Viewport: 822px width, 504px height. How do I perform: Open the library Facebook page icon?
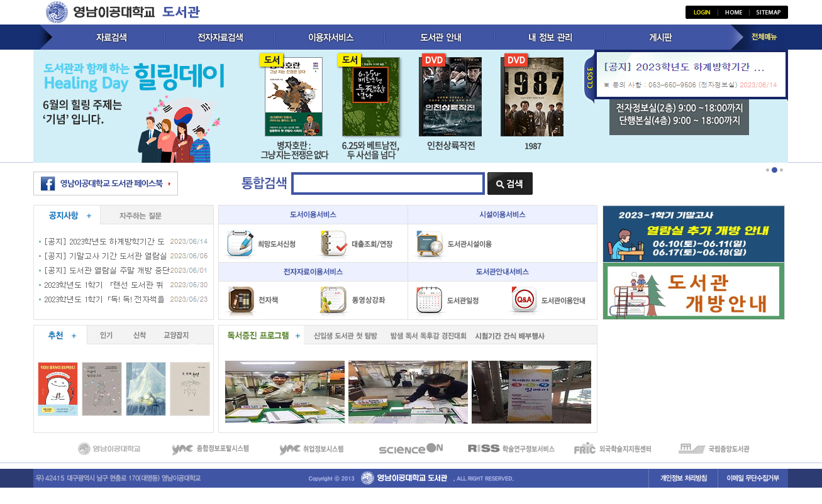click(x=48, y=184)
